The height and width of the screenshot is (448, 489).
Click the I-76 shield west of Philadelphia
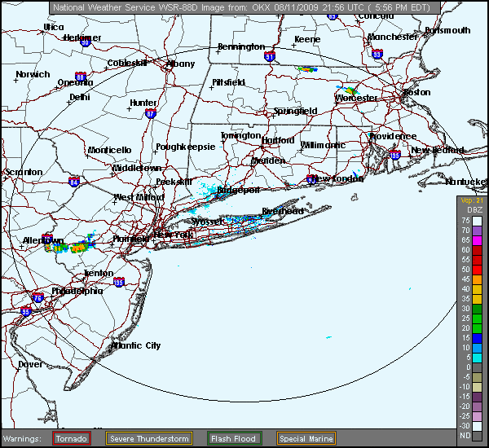tap(37, 297)
